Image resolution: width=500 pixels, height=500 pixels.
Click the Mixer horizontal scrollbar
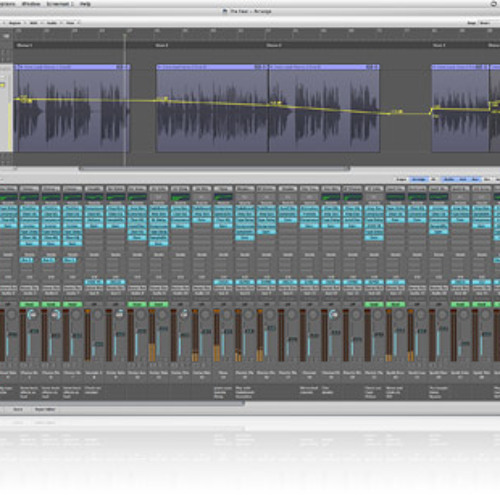pyautogui.click(x=122, y=403)
